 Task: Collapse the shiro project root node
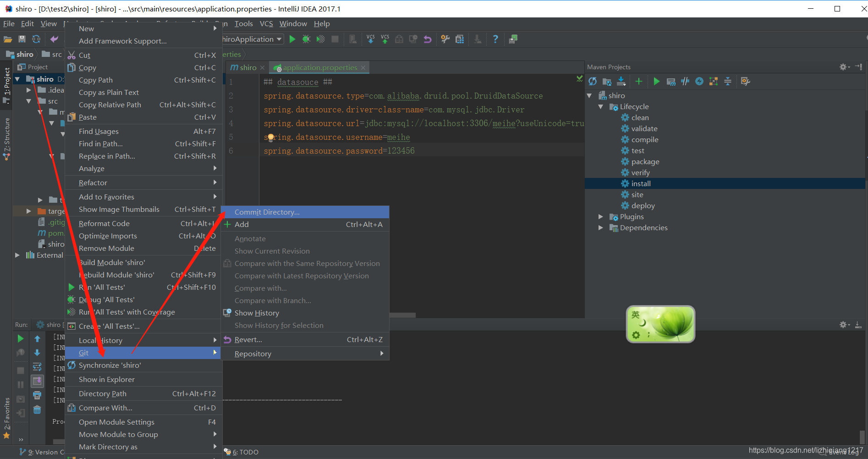pyautogui.click(x=17, y=79)
